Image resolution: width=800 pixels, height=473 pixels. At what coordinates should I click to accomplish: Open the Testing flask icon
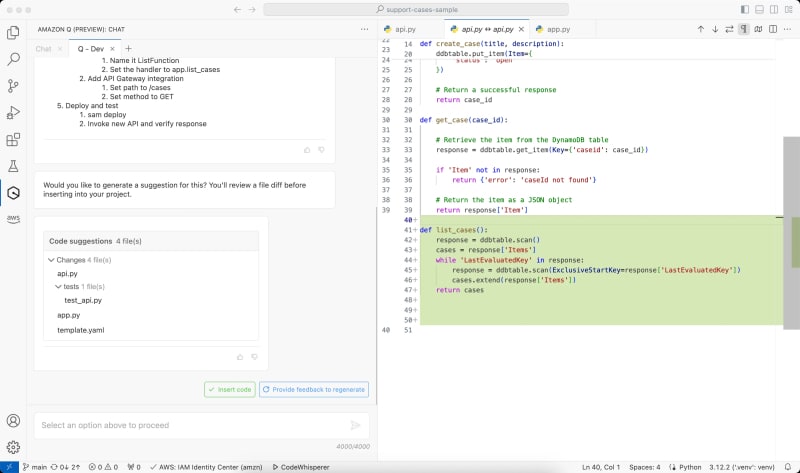coord(13,166)
